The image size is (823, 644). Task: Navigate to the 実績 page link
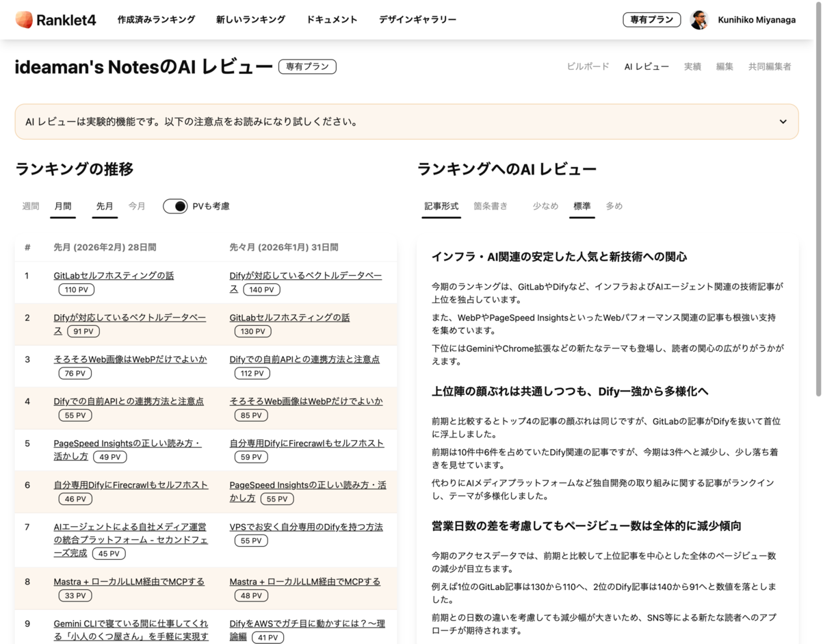tap(692, 66)
